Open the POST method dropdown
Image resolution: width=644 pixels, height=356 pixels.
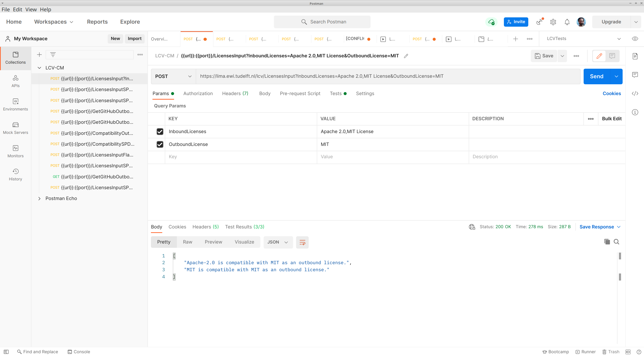173,76
